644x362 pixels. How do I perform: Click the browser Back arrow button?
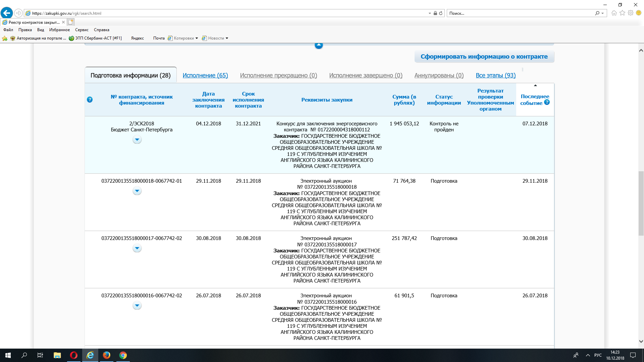point(7,13)
